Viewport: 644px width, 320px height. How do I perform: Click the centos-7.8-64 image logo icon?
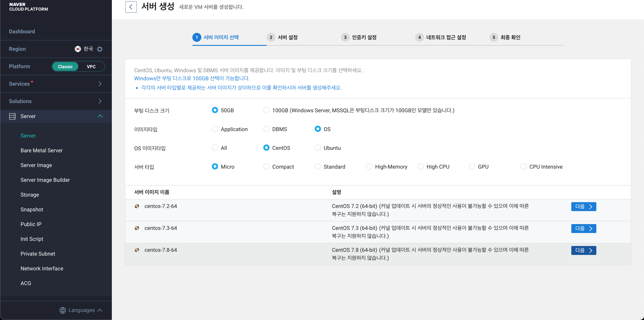click(x=137, y=250)
